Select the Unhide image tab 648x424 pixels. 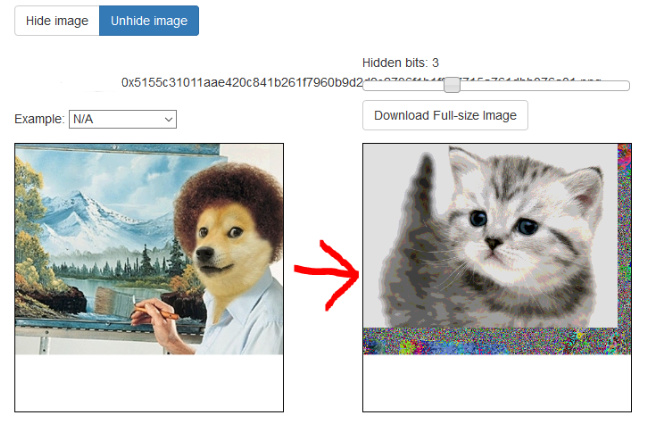tap(149, 21)
